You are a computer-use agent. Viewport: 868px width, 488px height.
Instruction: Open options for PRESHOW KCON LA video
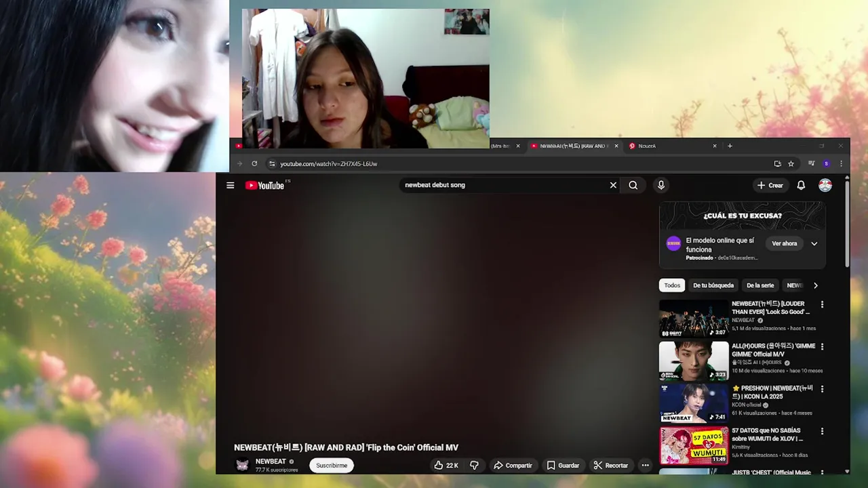(822, 389)
